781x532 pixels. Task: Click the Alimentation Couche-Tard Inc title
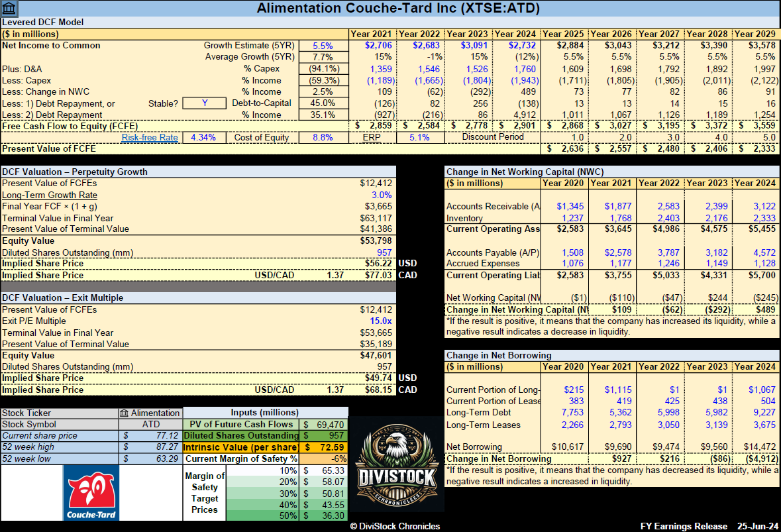[x=398, y=8]
